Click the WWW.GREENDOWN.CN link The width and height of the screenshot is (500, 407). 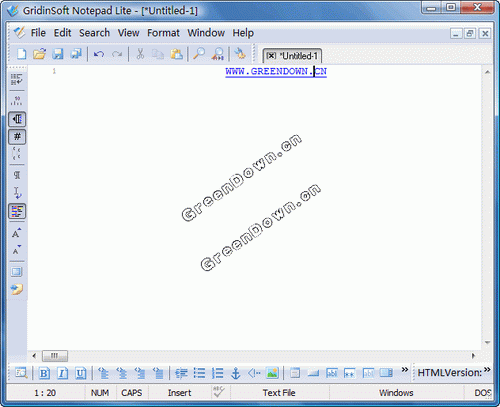(276, 71)
